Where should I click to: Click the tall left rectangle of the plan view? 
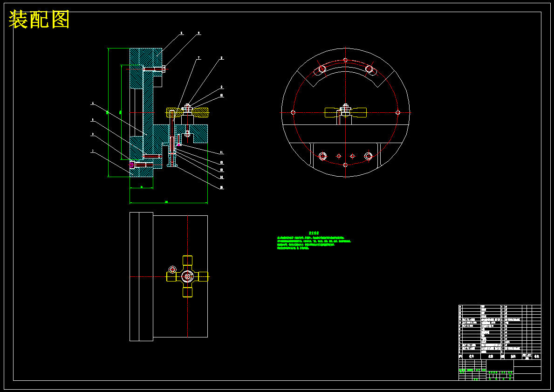(141, 277)
